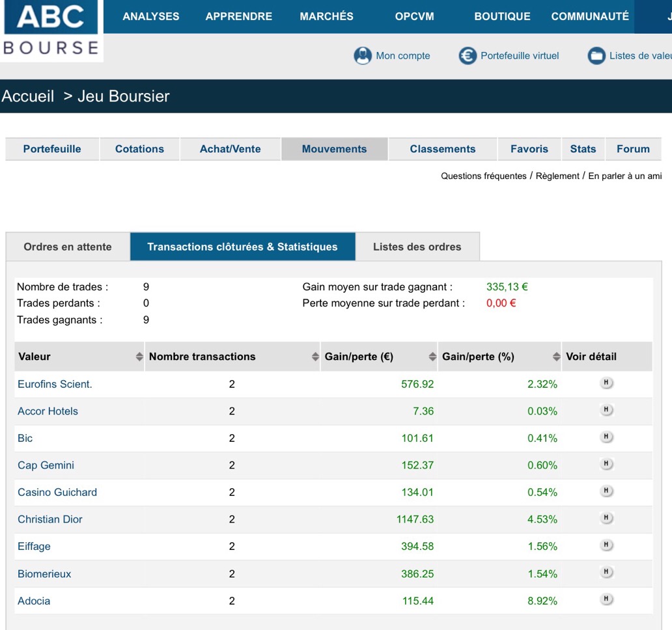Open the Règlement link
Viewport: 672px width, 630px height.
click(x=557, y=176)
